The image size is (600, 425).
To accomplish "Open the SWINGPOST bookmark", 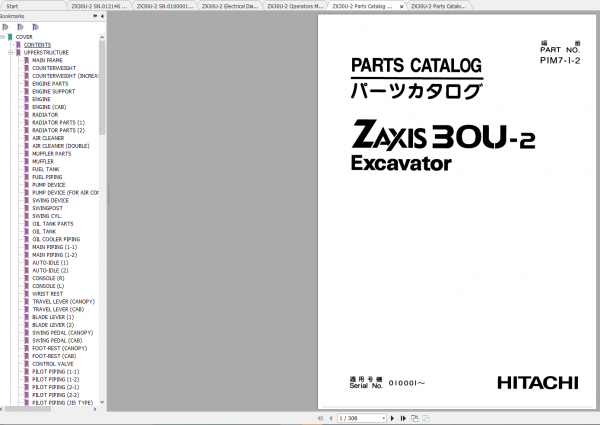I will tap(47, 208).
